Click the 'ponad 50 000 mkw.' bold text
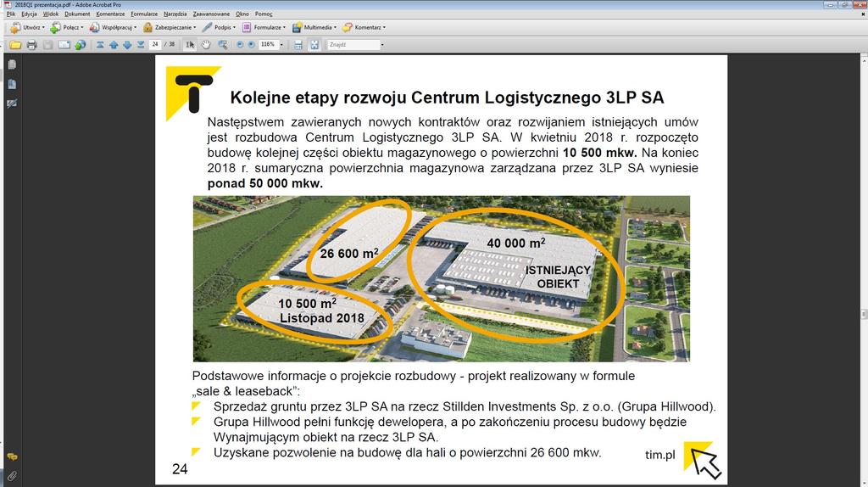 coord(265,184)
